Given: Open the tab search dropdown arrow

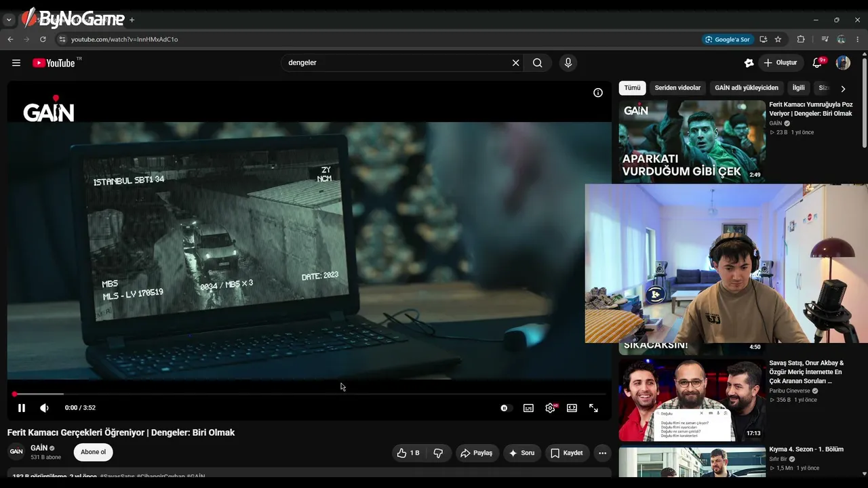Looking at the screenshot, I should coord(9,20).
